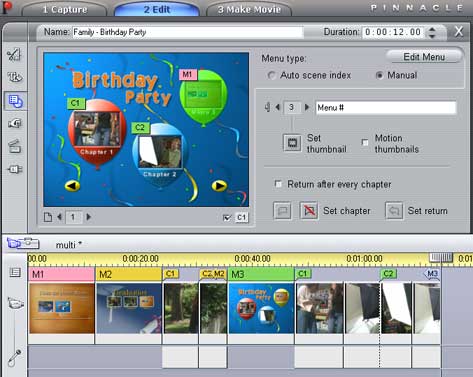The image size is (473, 377).
Task: Go to previous chapter number arrow
Action: coord(278,107)
